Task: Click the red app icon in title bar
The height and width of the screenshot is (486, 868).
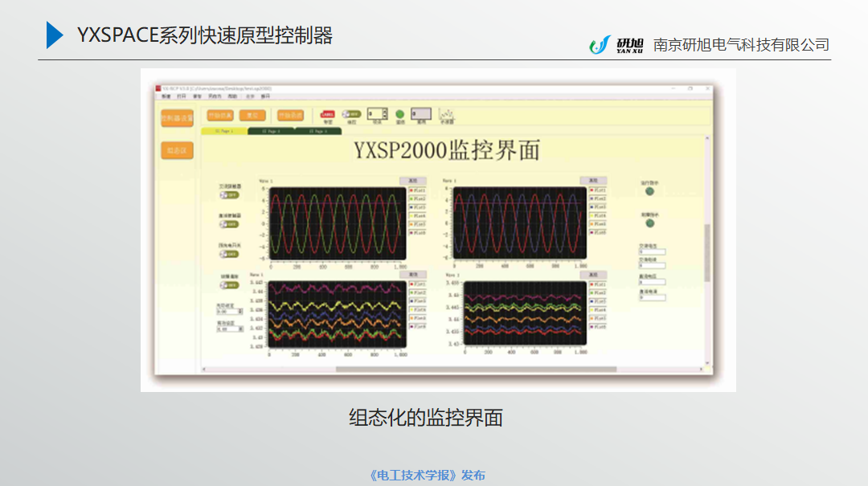Action: [x=158, y=88]
